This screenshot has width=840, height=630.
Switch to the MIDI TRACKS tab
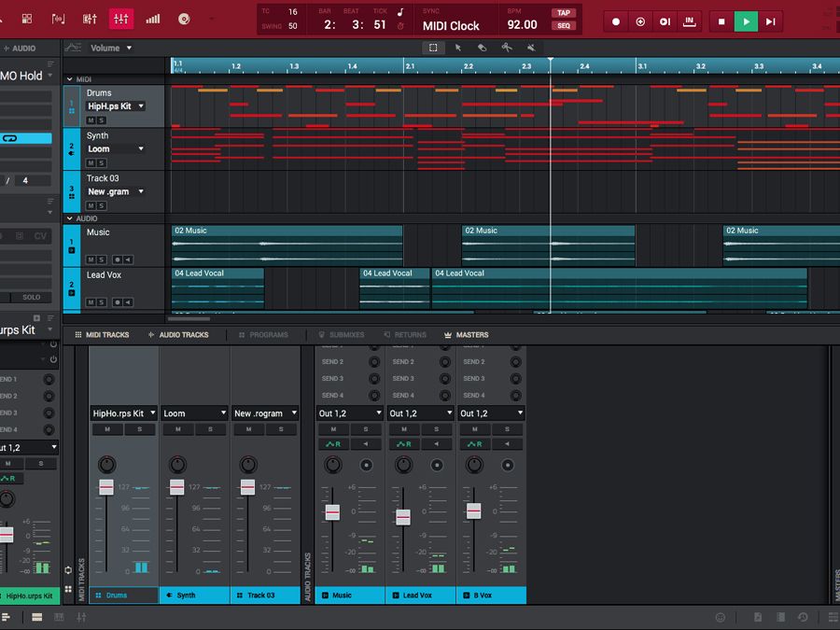[x=102, y=335]
